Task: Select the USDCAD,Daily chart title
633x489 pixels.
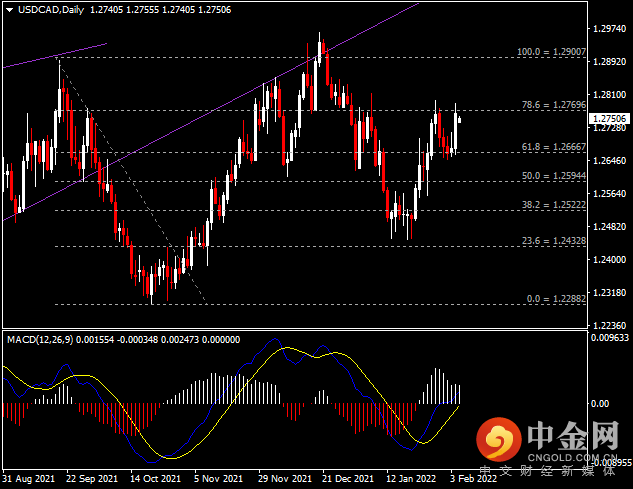Action: pos(51,10)
